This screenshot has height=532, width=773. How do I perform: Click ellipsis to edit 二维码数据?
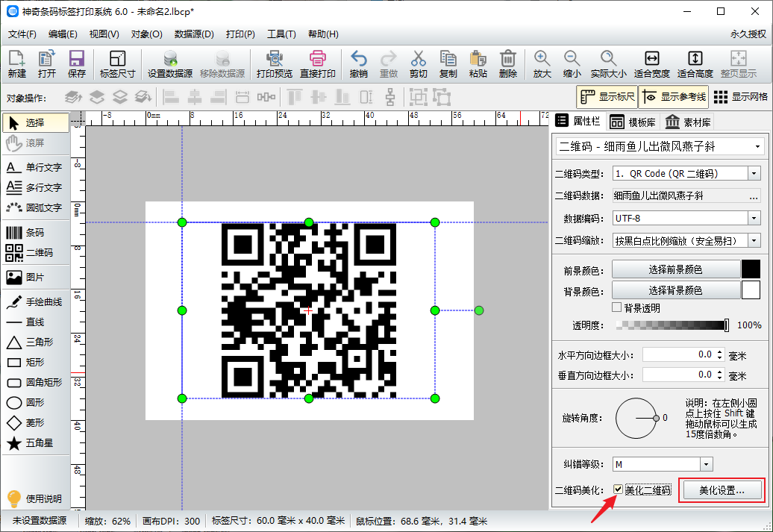[x=754, y=196]
